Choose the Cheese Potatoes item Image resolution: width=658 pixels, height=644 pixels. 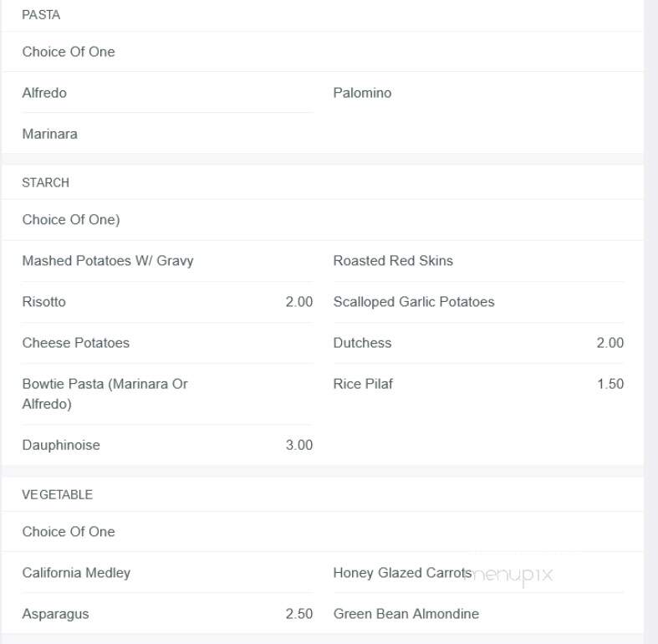click(76, 343)
